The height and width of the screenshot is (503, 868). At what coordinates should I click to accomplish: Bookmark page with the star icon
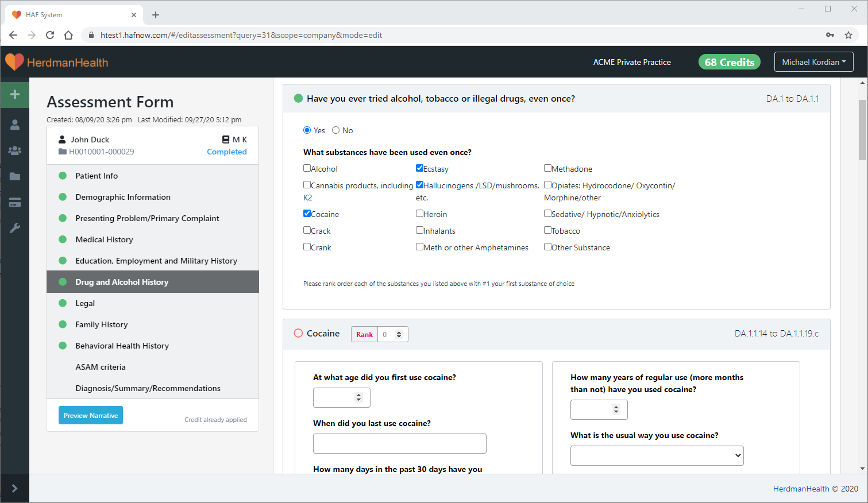[x=848, y=35]
